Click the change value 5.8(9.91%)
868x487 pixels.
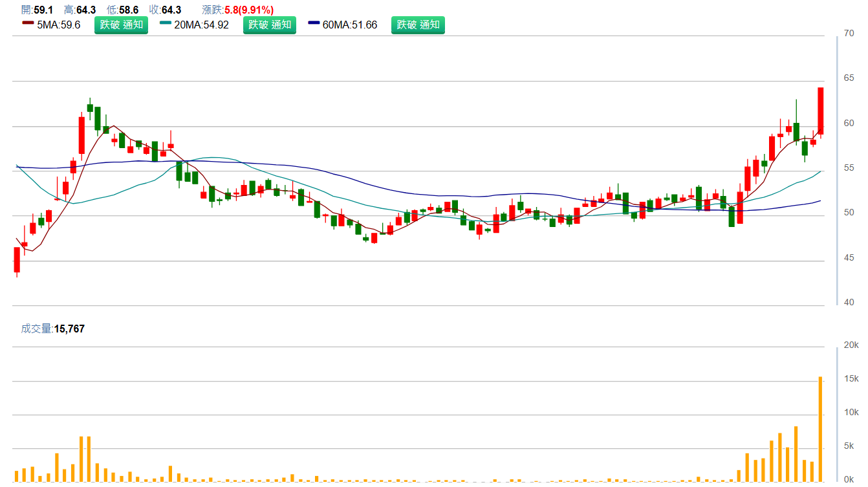tap(249, 10)
